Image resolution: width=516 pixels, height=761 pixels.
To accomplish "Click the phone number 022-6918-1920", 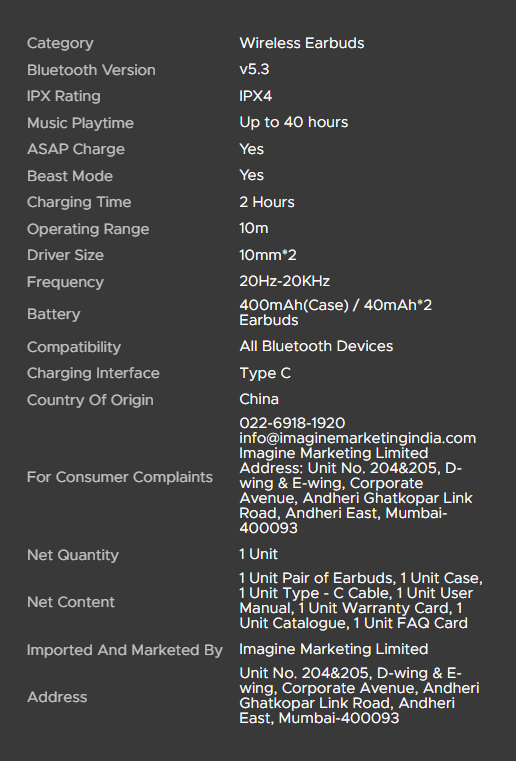I will click(x=292, y=423).
